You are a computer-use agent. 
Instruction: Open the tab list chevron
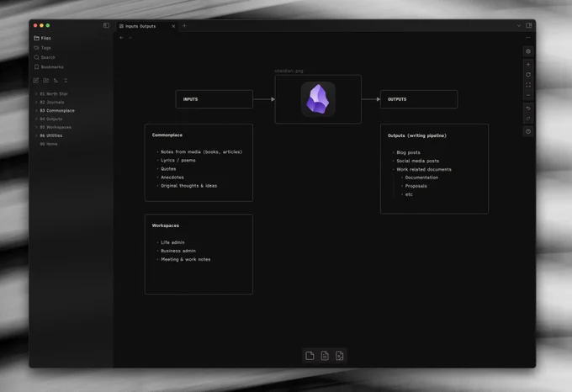pos(519,25)
